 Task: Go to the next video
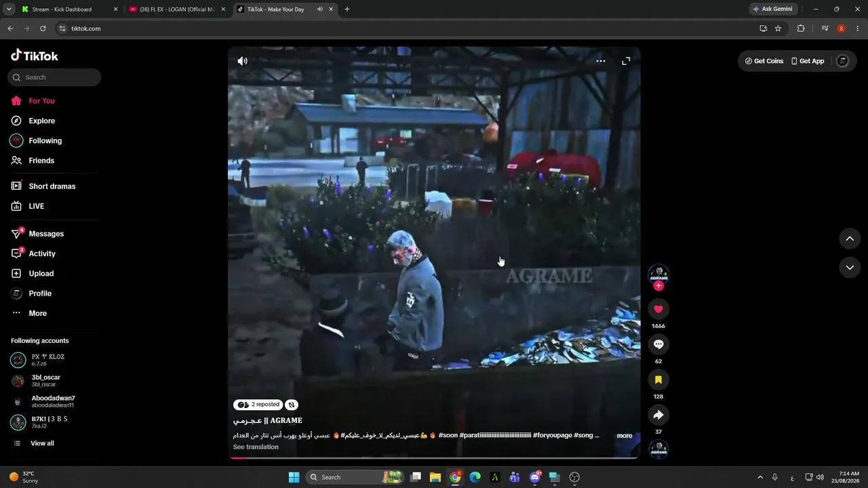coord(850,268)
